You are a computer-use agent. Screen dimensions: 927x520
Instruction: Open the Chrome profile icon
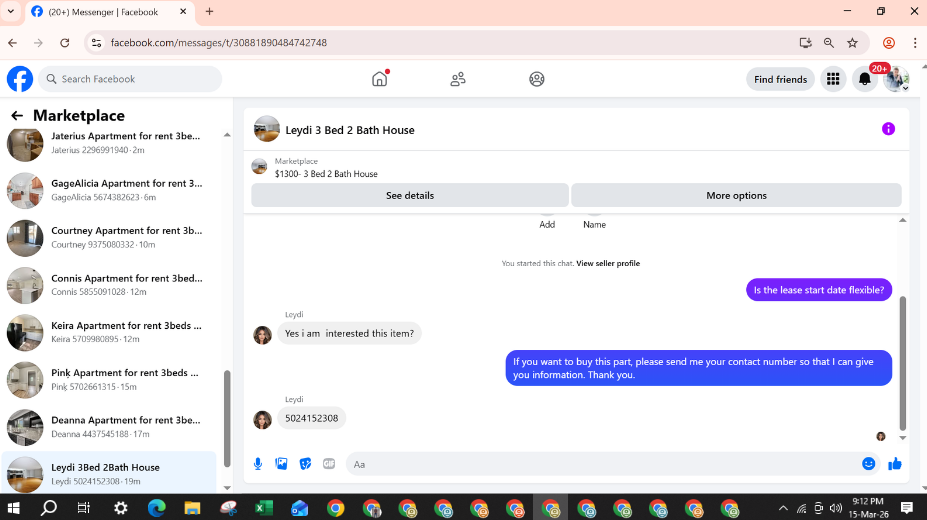889,43
